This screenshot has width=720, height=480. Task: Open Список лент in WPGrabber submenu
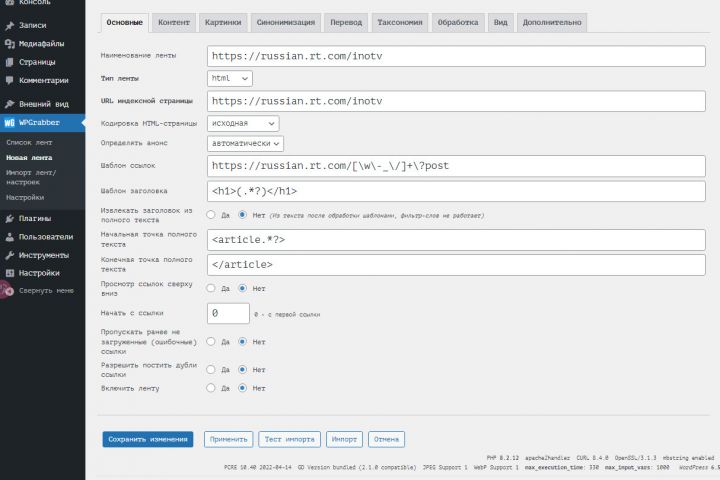point(29,143)
